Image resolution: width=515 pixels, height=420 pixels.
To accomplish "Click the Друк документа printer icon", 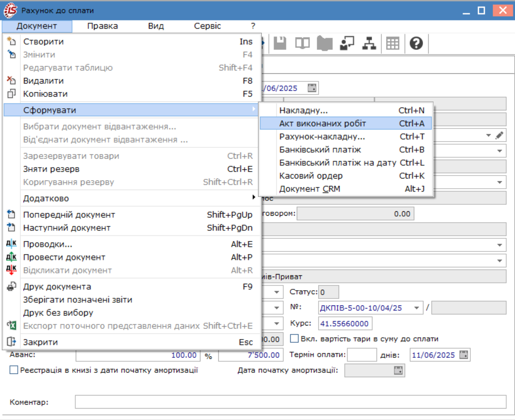I will point(11,286).
